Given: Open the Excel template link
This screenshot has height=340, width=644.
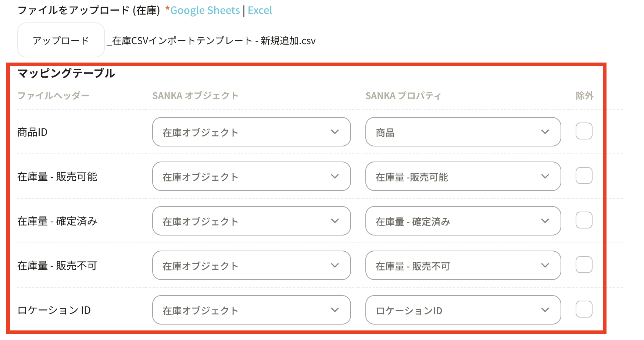Looking at the screenshot, I should (260, 10).
